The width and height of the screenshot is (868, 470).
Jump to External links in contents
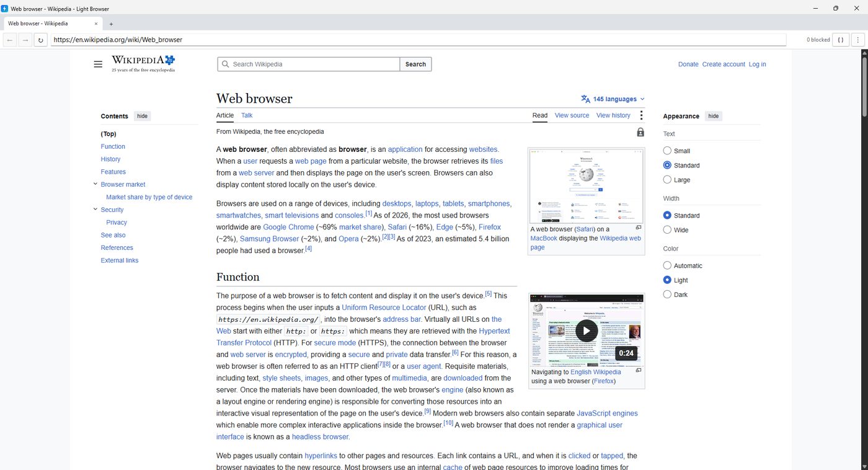(x=120, y=260)
